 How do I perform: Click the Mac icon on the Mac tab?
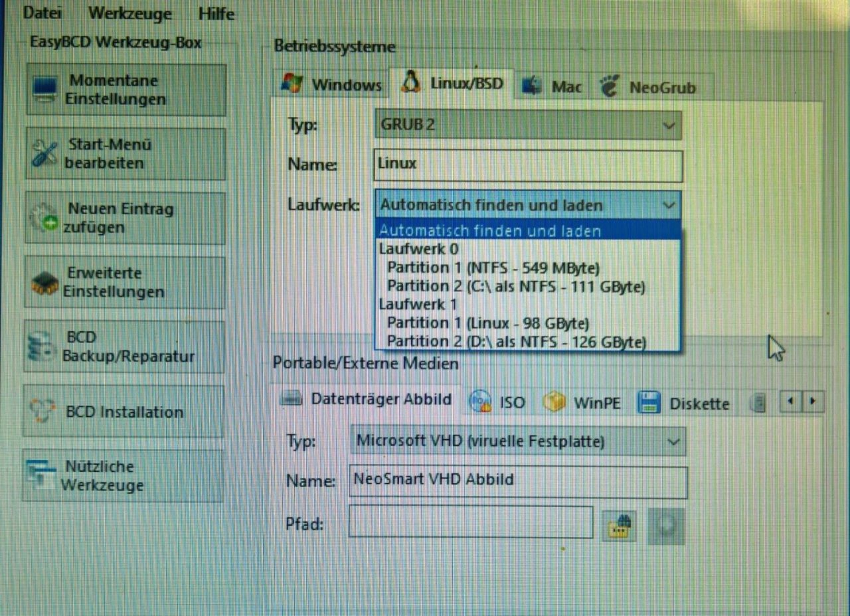[531, 86]
